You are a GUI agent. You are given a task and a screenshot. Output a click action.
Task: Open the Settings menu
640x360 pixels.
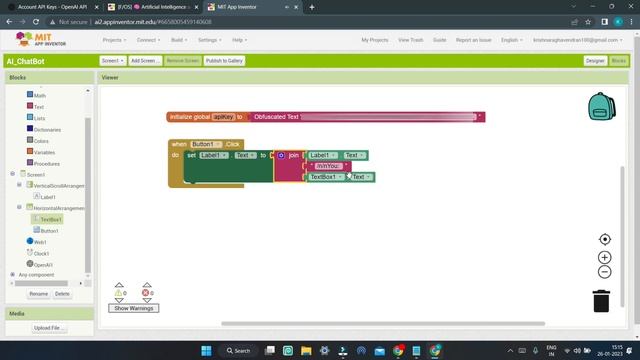pyautogui.click(x=210, y=40)
